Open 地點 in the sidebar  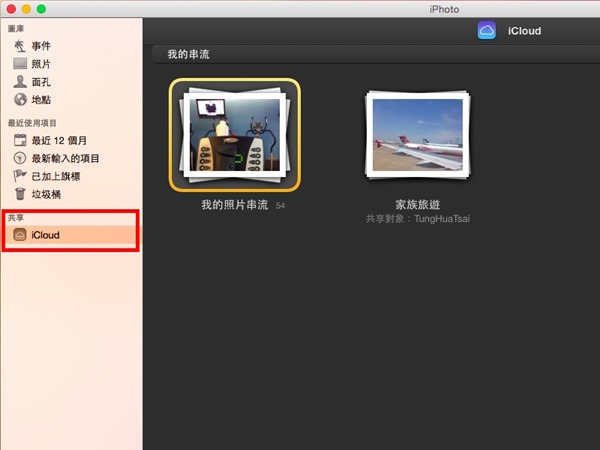[x=41, y=100]
